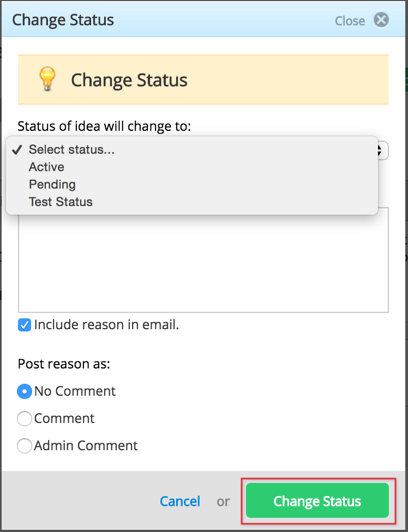Click the Include reason in email label
The image size is (408, 532).
point(106,325)
